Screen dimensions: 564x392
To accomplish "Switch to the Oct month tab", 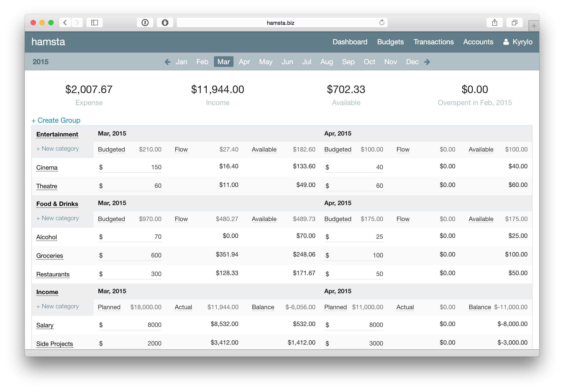I will tap(369, 62).
